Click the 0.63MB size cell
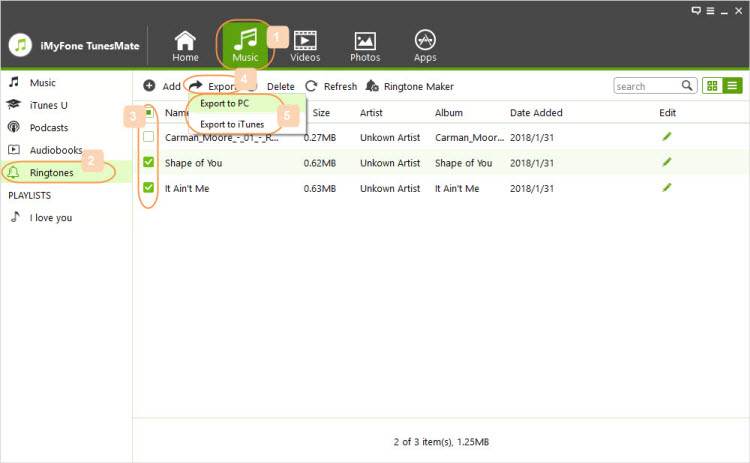 [320, 188]
